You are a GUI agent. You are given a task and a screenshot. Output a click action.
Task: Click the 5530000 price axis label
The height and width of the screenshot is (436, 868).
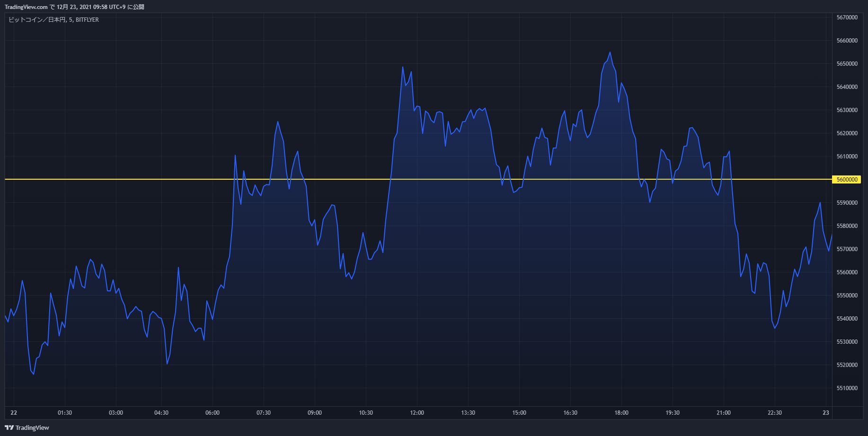(x=847, y=342)
